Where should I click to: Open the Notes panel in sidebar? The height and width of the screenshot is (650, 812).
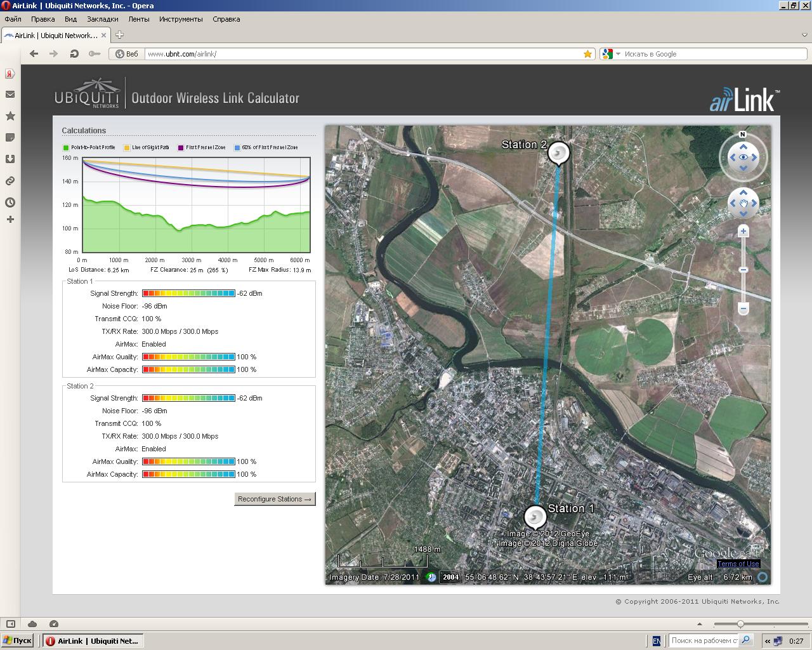pyautogui.click(x=10, y=138)
